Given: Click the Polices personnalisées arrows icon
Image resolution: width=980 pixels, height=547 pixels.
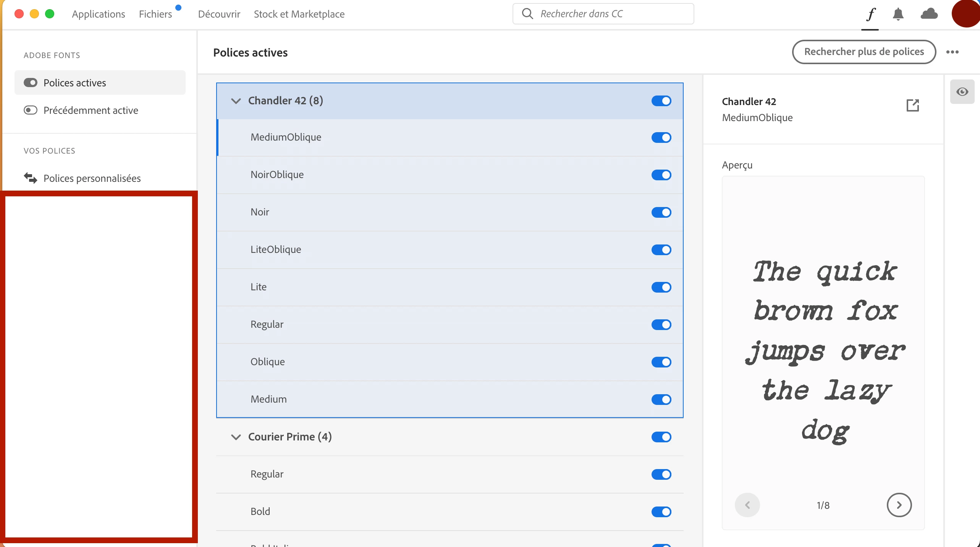Looking at the screenshot, I should 31,178.
